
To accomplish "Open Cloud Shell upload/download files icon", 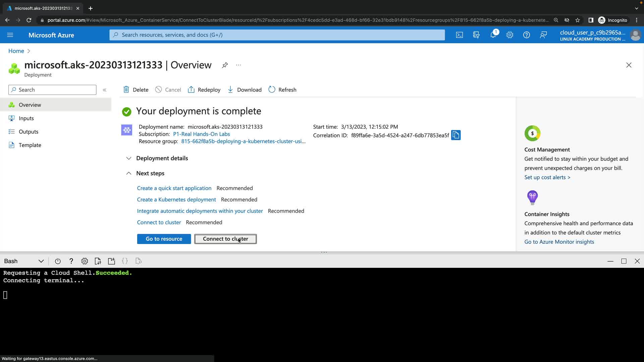I will [x=98, y=261].
